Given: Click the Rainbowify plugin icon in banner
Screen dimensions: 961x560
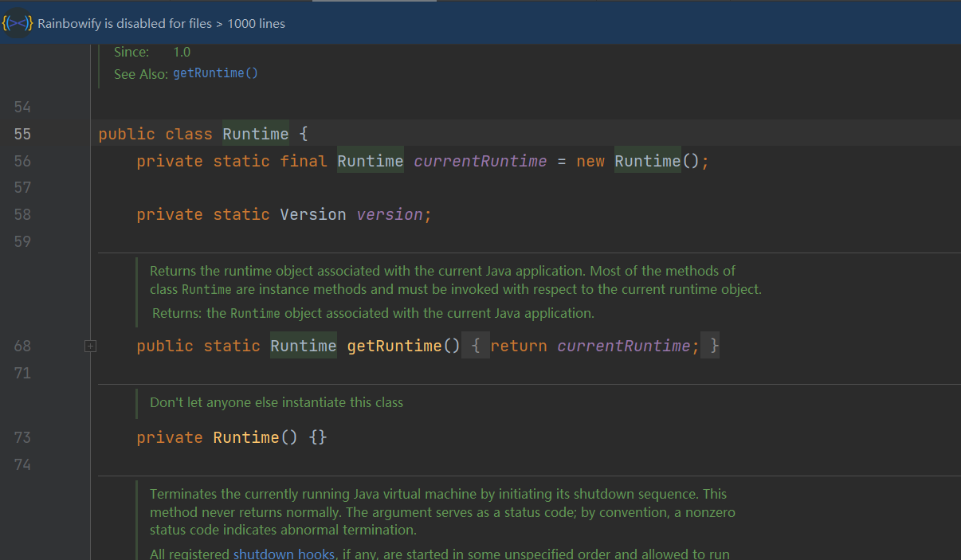Looking at the screenshot, I should 18,23.
